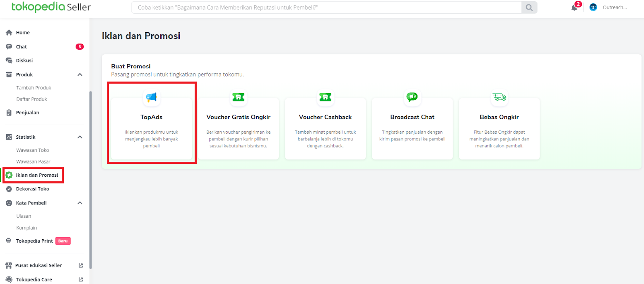The image size is (644, 284).
Task: Click the 'Buat Promosi' section heading
Action: point(130,66)
